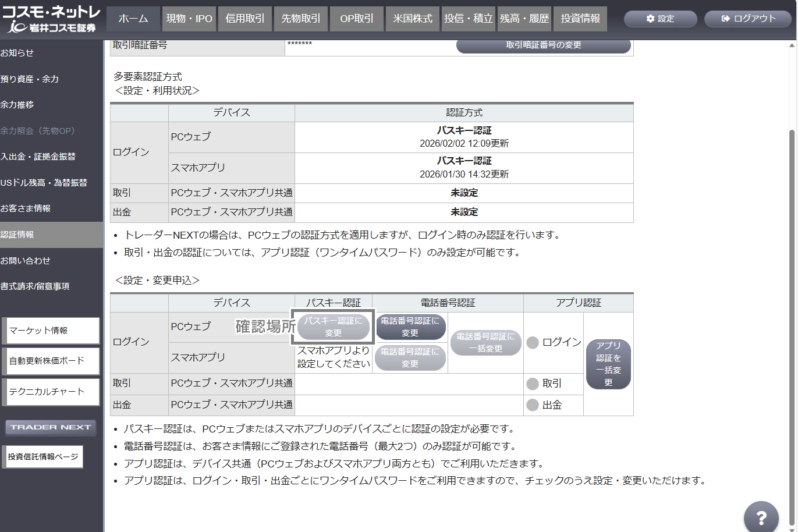Click 電話番号認証に一括変更 button
Viewport: 798px width, 532px height.
point(485,342)
